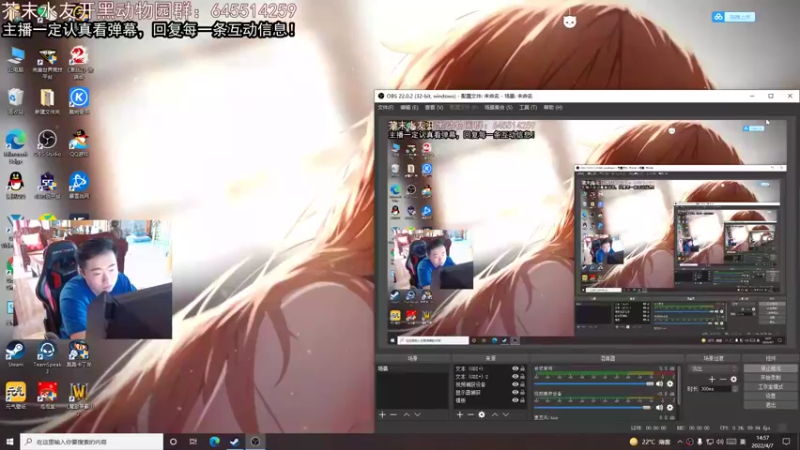Select the yellow folder desktop icon

[x=47, y=101]
